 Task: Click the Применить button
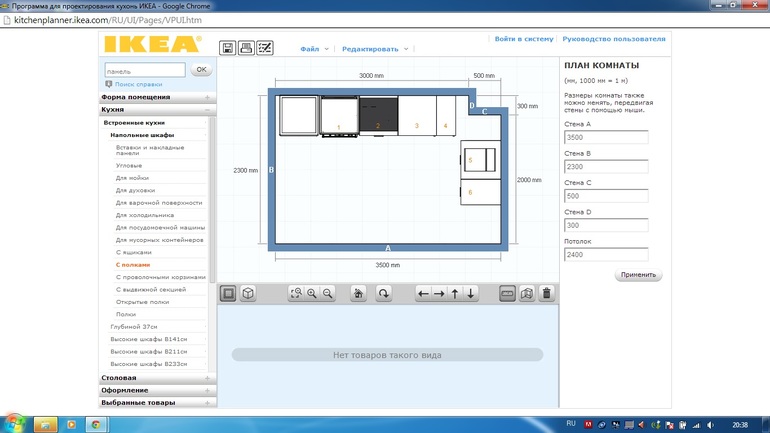point(638,274)
